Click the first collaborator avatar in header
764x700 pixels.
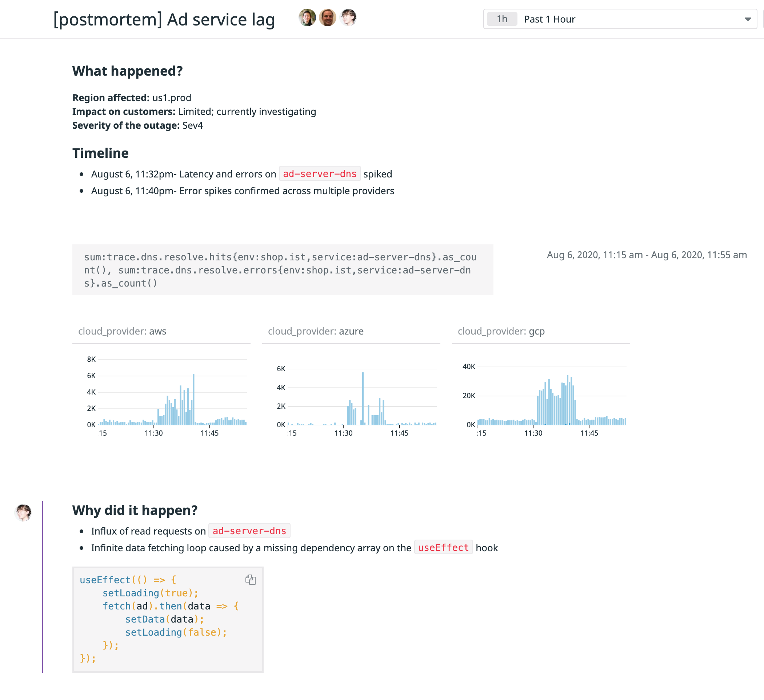point(307,18)
